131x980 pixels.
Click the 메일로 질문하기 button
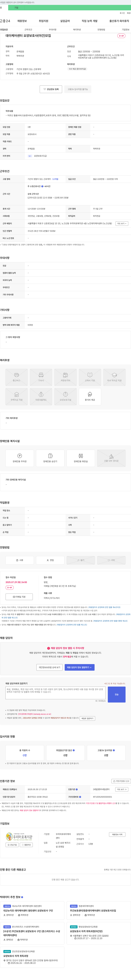pyautogui.click(x=87, y=719)
